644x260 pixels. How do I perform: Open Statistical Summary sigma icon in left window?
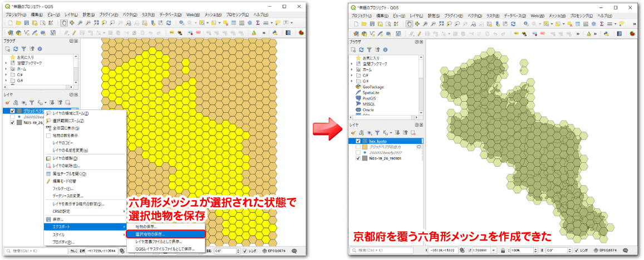point(258,23)
